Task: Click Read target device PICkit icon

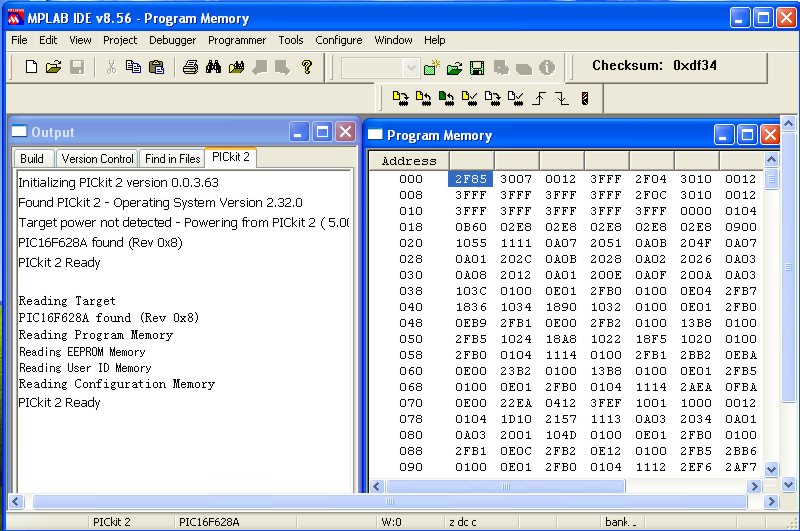Action: 423,98
